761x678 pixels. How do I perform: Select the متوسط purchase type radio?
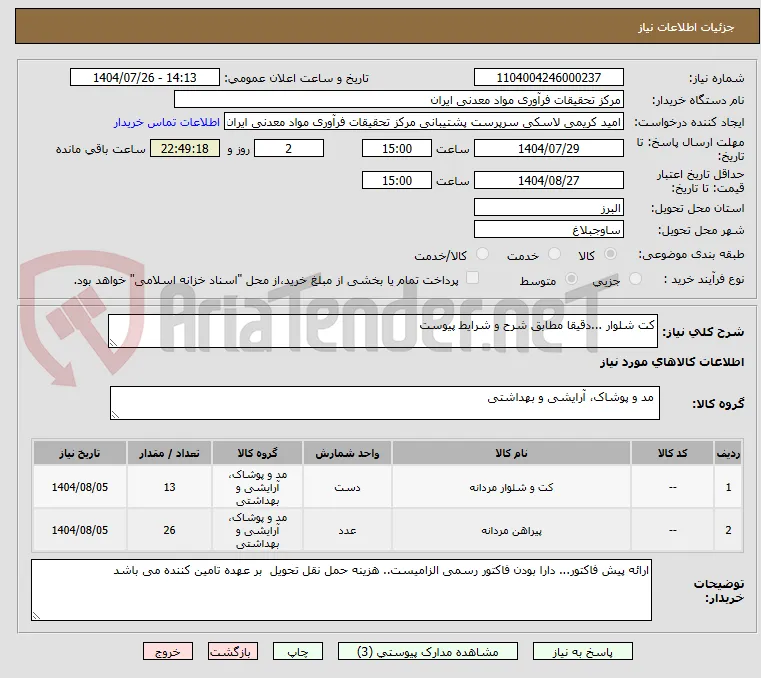(x=572, y=279)
